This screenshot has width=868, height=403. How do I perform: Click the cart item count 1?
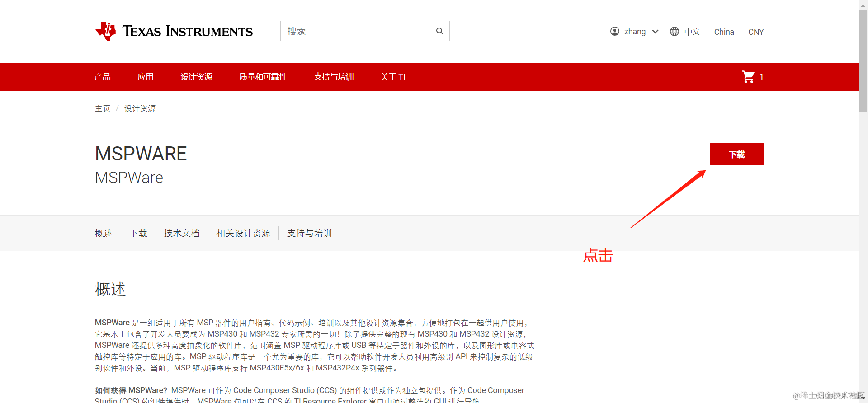pyautogui.click(x=761, y=77)
